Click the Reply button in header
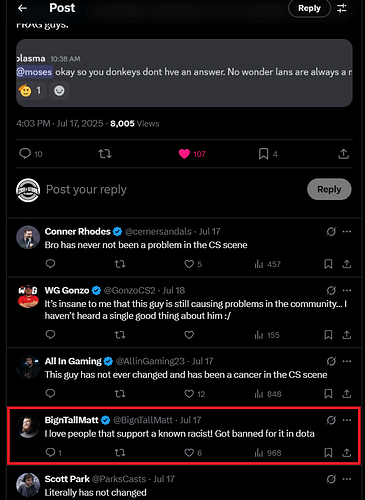365x500 pixels. point(309,8)
